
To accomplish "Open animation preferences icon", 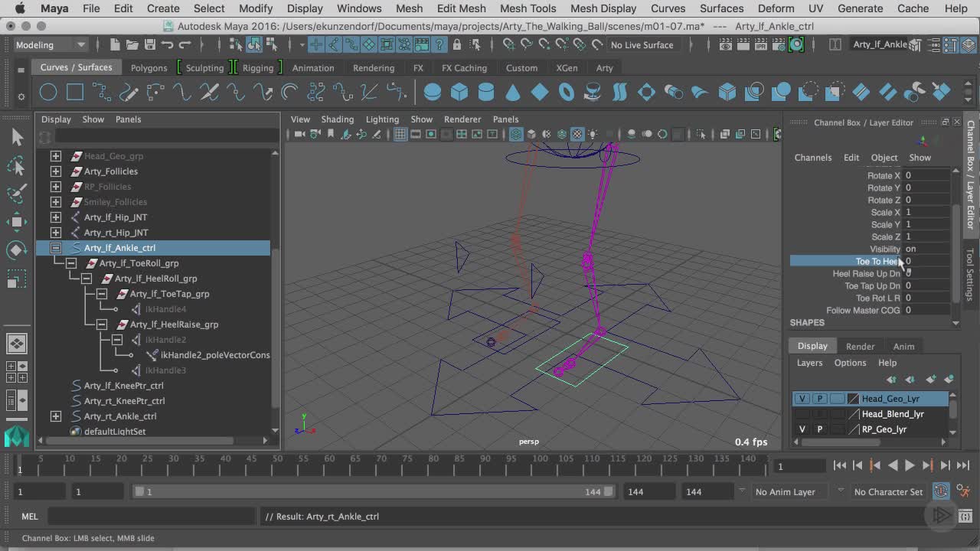I will coord(964,491).
